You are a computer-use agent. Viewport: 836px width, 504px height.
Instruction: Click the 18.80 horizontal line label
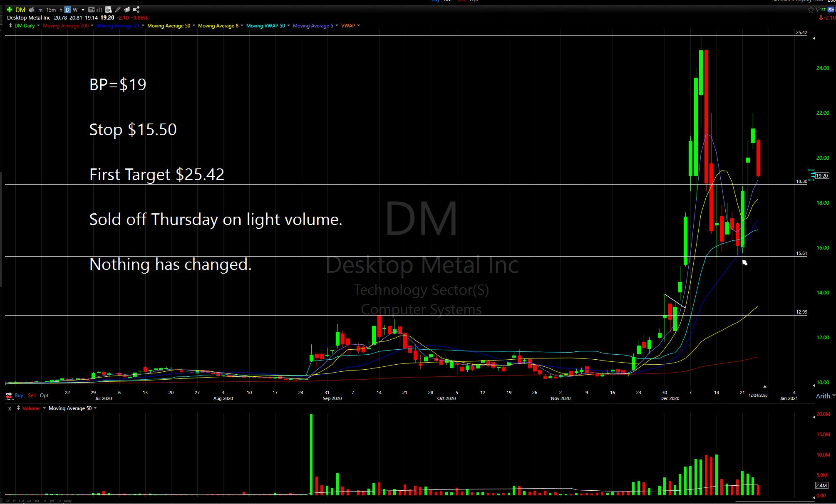coord(801,181)
